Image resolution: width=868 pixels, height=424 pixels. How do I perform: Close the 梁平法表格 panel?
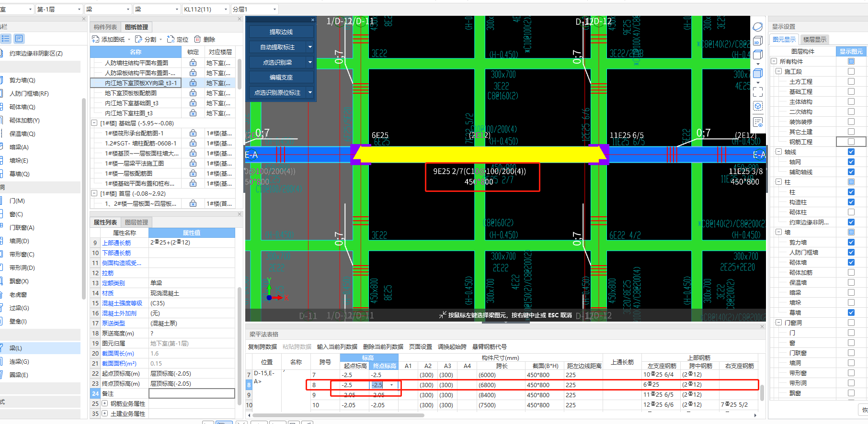click(x=762, y=326)
